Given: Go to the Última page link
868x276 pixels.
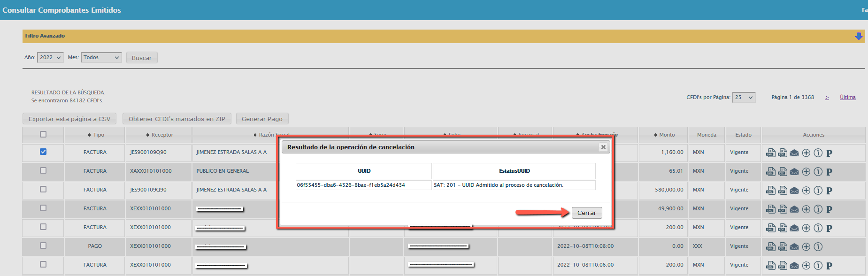Looking at the screenshot, I should click(x=847, y=97).
